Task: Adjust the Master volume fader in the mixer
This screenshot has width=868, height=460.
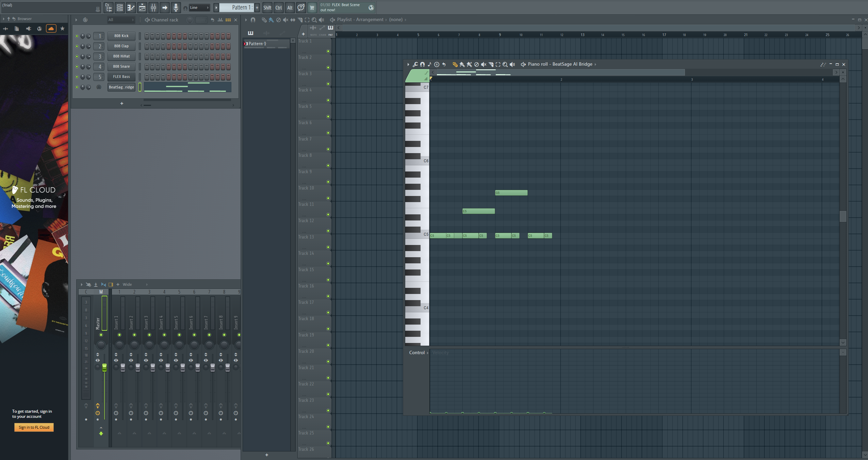Action: 104,368
